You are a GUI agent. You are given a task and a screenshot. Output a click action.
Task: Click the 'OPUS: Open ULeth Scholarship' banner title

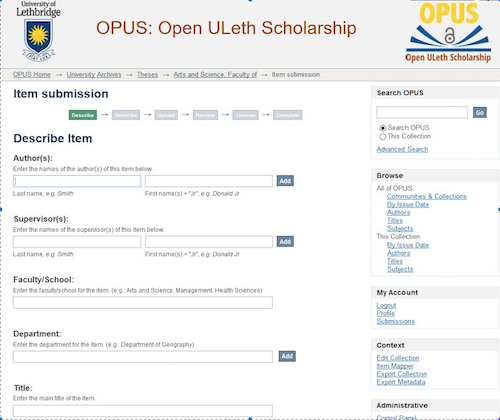(226, 28)
